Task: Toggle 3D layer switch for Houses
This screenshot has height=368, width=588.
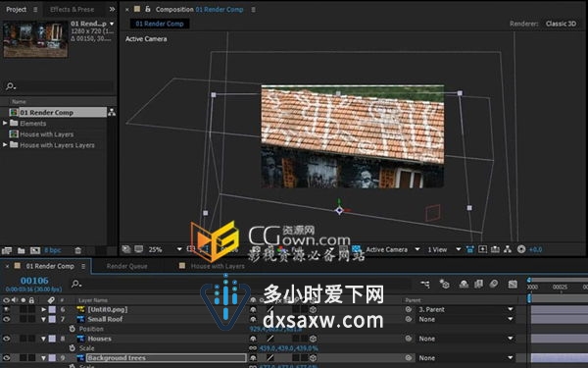Action: [x=313, y=339]
